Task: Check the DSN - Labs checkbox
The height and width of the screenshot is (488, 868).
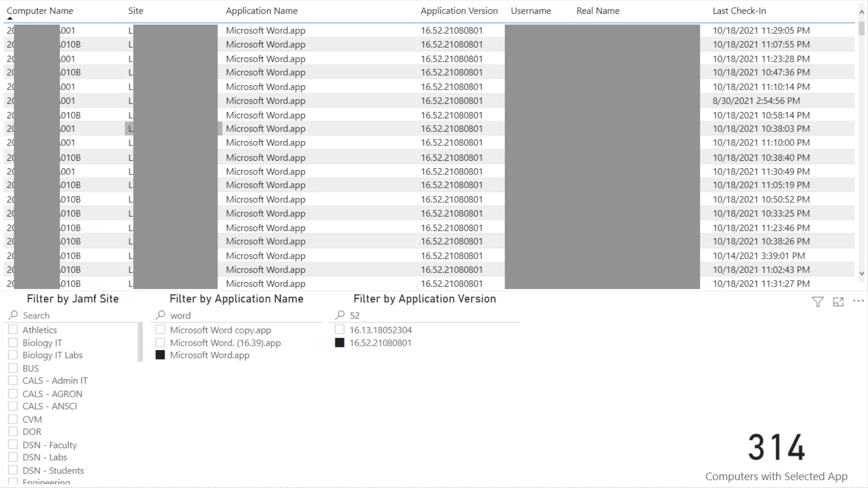Action: [13, 457]
